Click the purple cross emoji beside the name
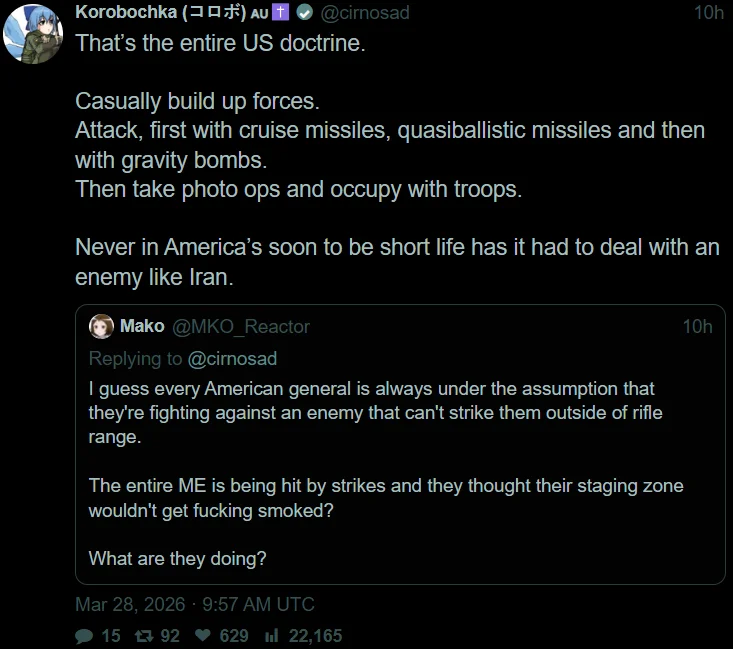The width and height of the screenshot is (733, 649). 287,13
